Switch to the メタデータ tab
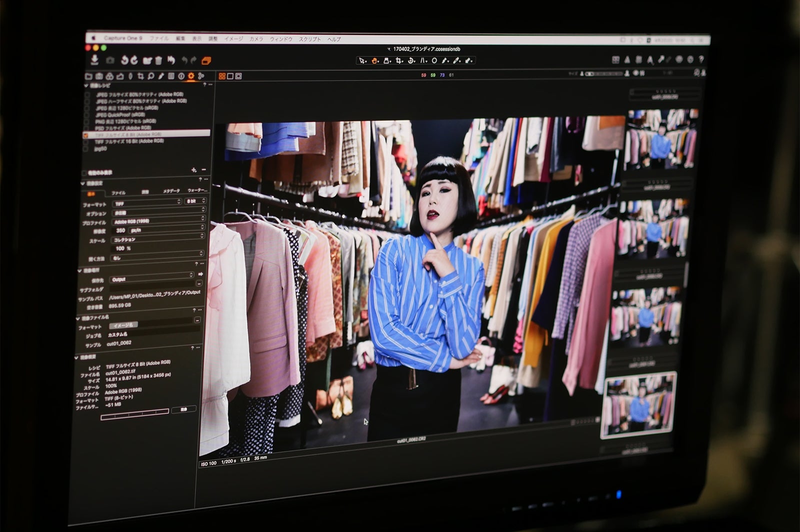800x532 pixels. tap(171, 191)
